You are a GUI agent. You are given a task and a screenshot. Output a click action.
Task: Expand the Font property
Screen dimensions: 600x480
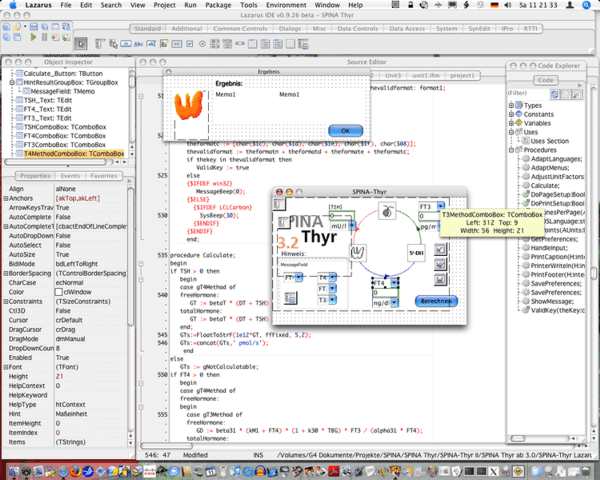point(6,367)
